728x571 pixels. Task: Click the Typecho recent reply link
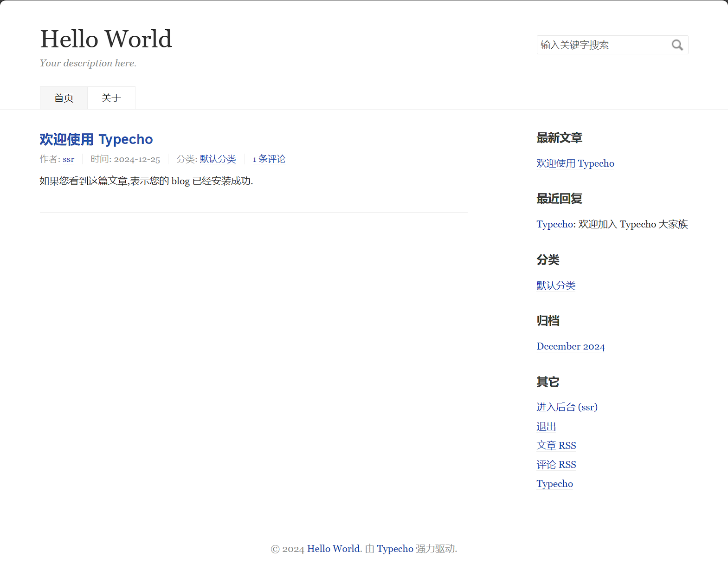pyautogui.click(x=555, y=224)
